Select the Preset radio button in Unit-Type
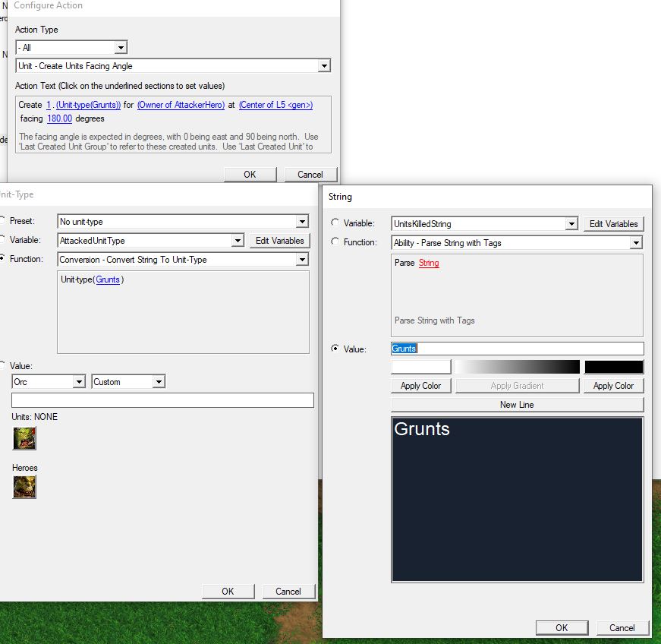The height and width of the screenshot is (644, 661). tap(2, 220)
